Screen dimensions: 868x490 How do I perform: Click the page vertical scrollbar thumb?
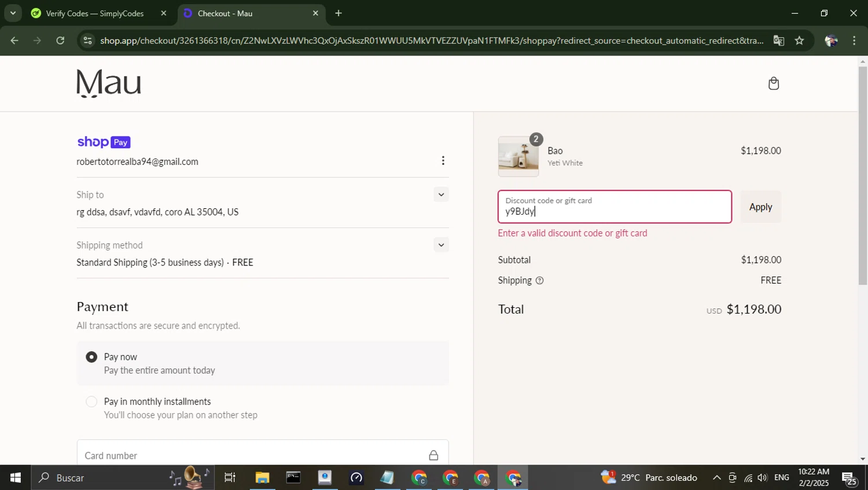(x=863, y=175)
